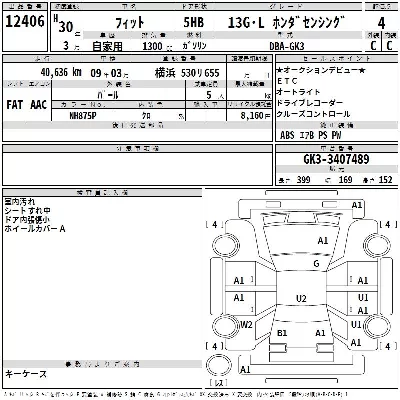Select plate number 横浜 530り655
The height and width of the screenshot is (400, 400).
[x=187, y=73]
